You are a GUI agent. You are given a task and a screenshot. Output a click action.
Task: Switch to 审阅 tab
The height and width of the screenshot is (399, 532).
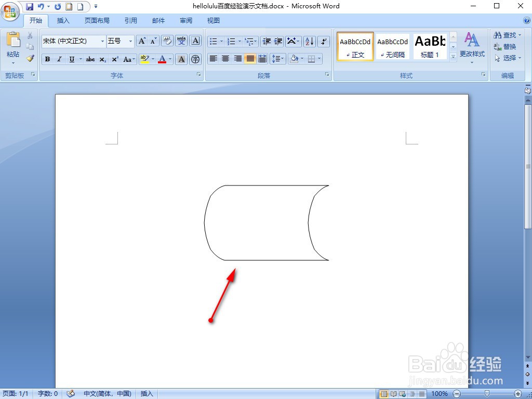pyautogui.click(x=186, y=21)
